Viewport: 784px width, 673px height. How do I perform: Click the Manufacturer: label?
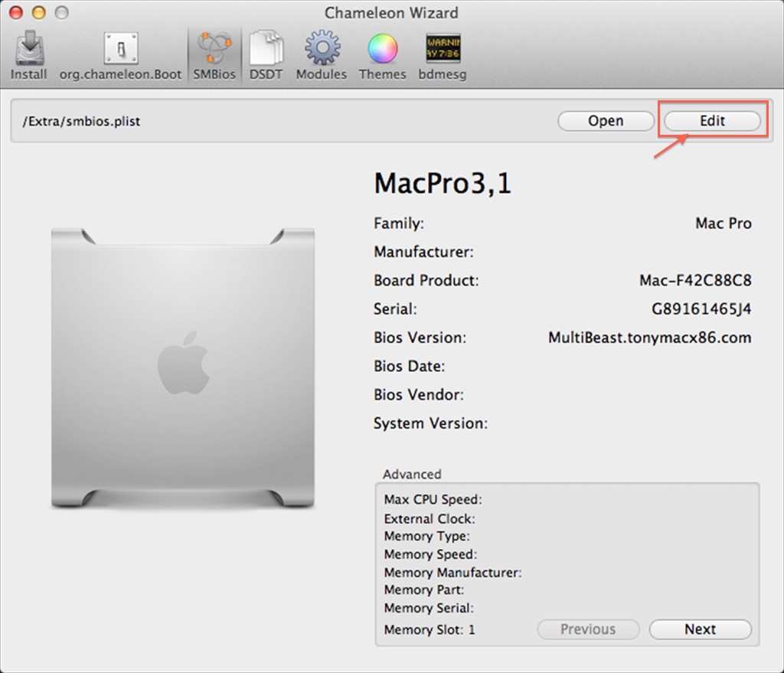pyautogui.click(x=423, y=251)
